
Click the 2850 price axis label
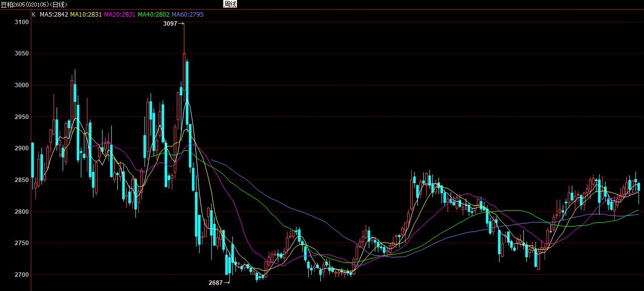22,180
